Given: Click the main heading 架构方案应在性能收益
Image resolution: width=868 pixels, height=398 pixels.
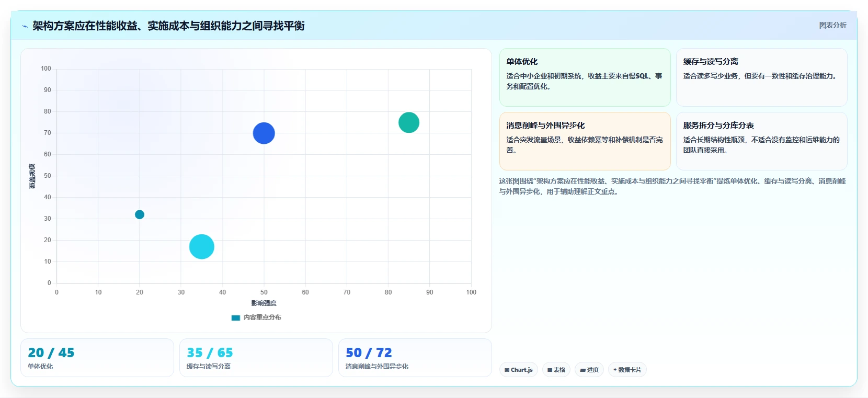Looking at the screenshot, I should (x=168, y=26).
